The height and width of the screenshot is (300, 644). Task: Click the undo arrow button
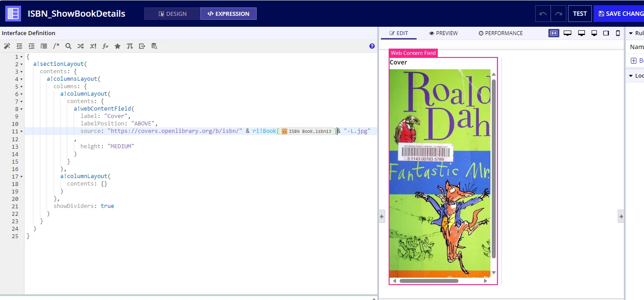[543, 14]
